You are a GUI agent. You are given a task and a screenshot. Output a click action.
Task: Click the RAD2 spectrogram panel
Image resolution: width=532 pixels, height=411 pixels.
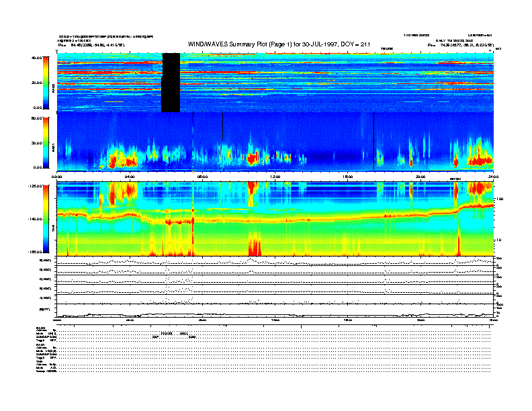[x=275, y=83]
